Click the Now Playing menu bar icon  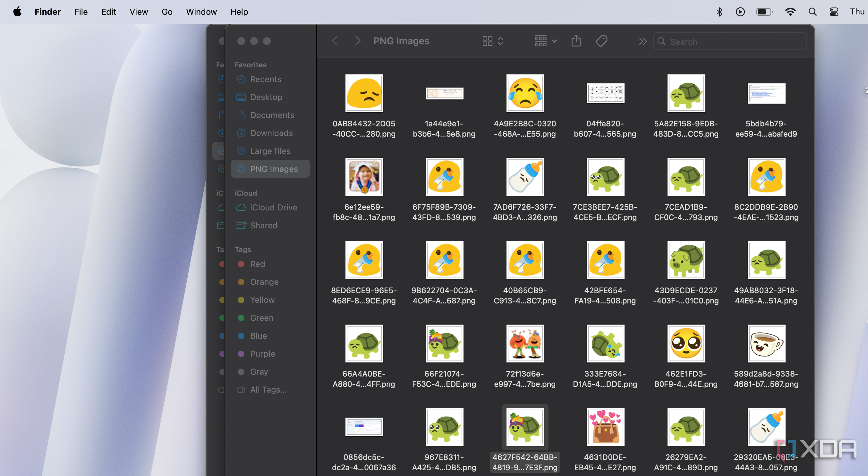[740, 12]
